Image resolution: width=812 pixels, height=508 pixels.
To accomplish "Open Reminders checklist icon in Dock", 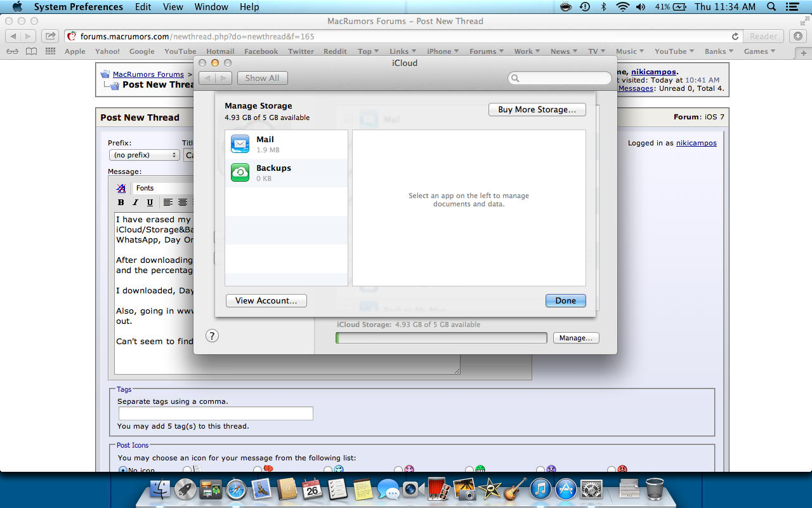I will (x=337, y=490).
